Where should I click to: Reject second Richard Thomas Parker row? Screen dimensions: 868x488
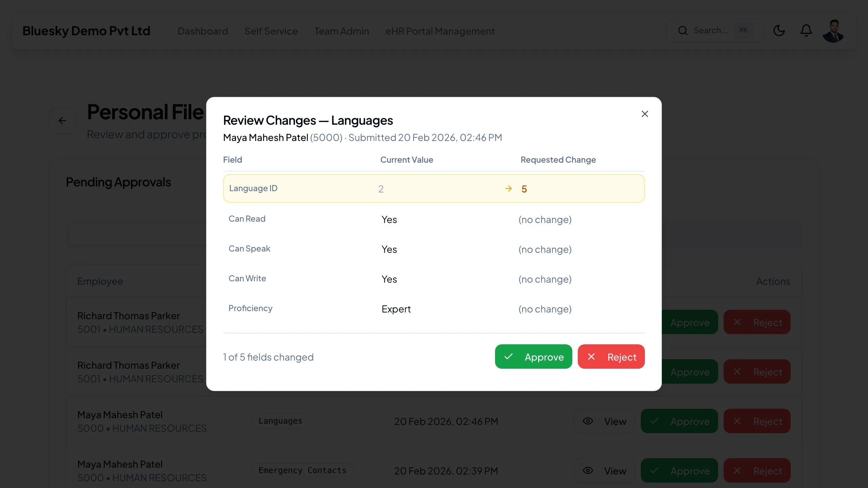(x=757, y=371)
